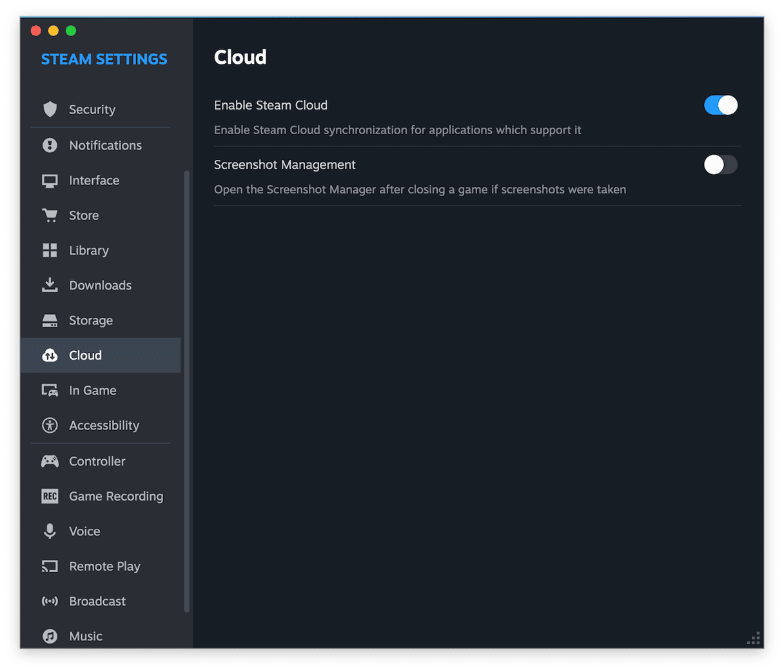
Task: Click the sidebar vertical scrollbar
Action: [x=187, y=387]
